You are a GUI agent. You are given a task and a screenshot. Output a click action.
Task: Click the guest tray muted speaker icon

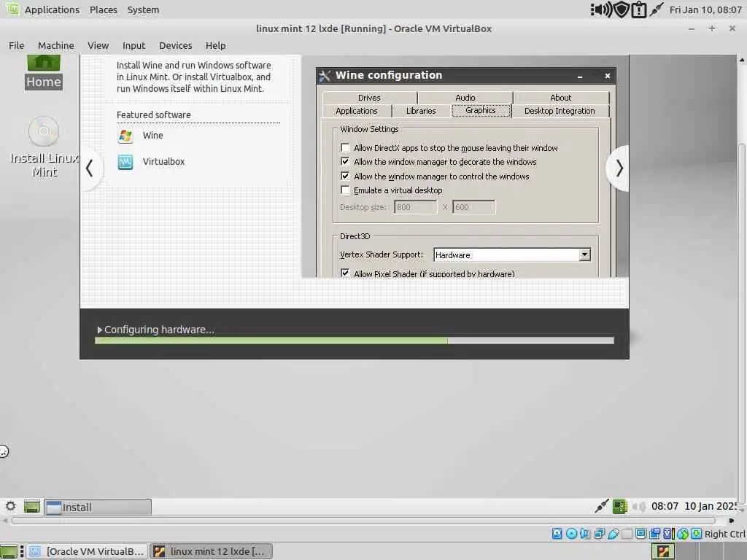click(639, 506)
